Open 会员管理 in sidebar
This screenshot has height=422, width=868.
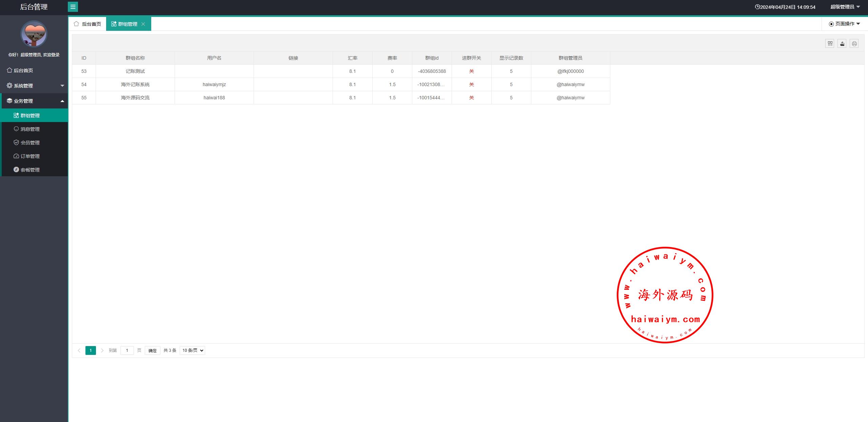[x=30, y=143]
